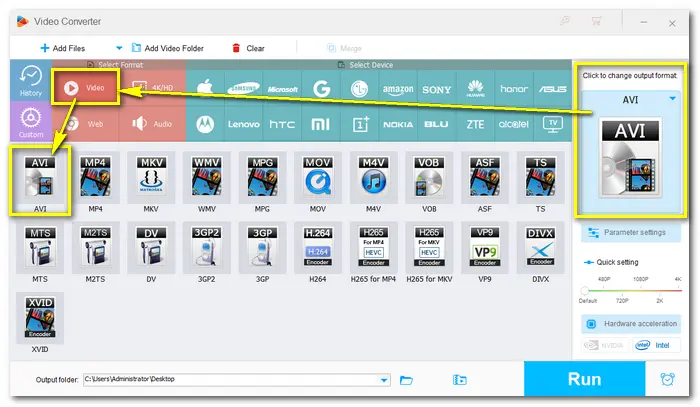Open Google device presets
This screenshot has width=700, height=407.
point(321,88)
